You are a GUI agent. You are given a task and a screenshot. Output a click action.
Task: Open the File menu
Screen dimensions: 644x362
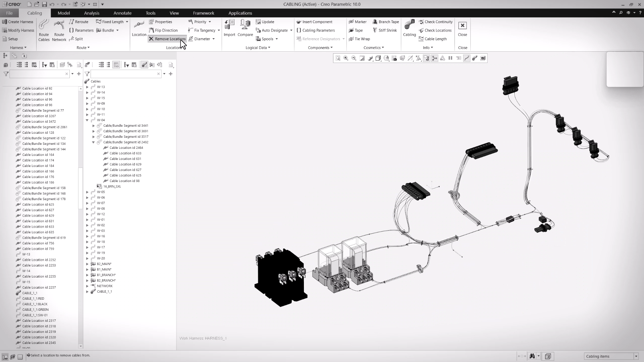[9, 13]
